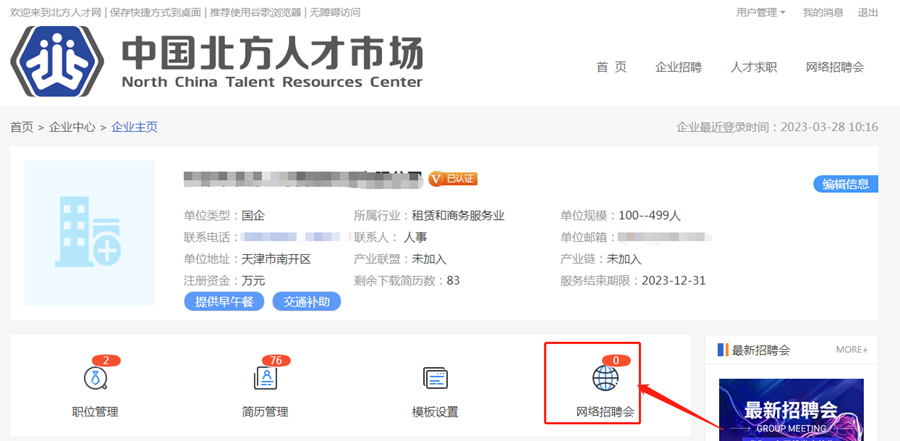Click the red badge showing 76
The height and width of the screenshot is (441, 900).
[276, 361]
